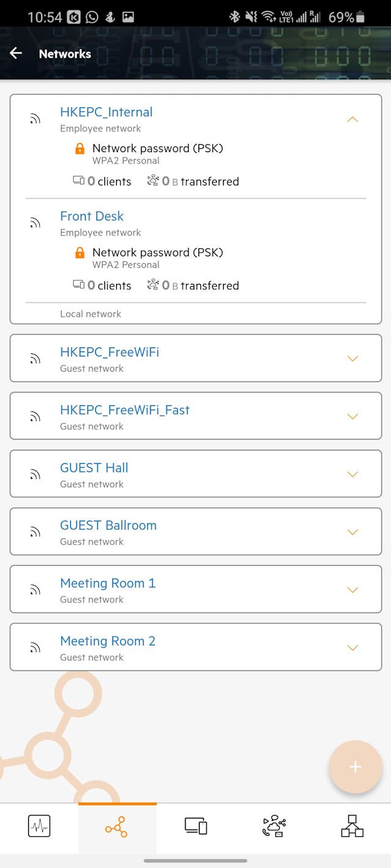Open the GUEST Ballroom network name

coord(108,526)
